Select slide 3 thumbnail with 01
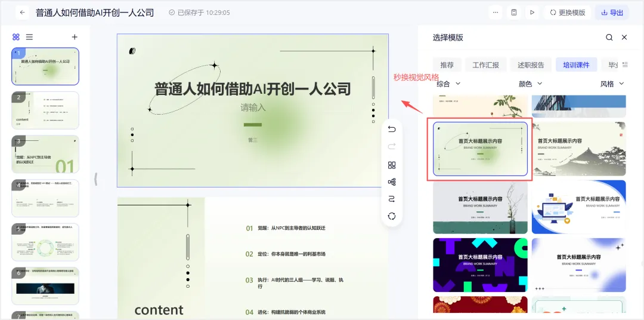Screen dimensions: 644x320 pos(45,154)
